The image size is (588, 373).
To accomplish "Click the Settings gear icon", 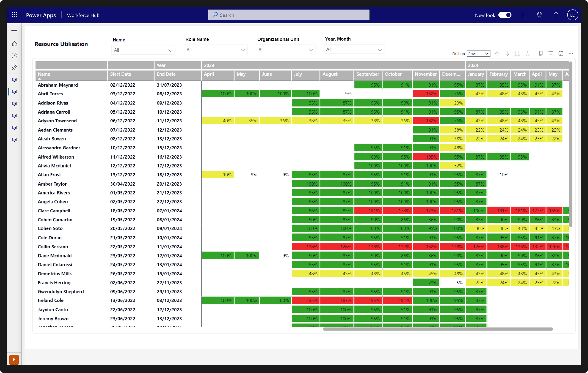I will pos(539,15).
